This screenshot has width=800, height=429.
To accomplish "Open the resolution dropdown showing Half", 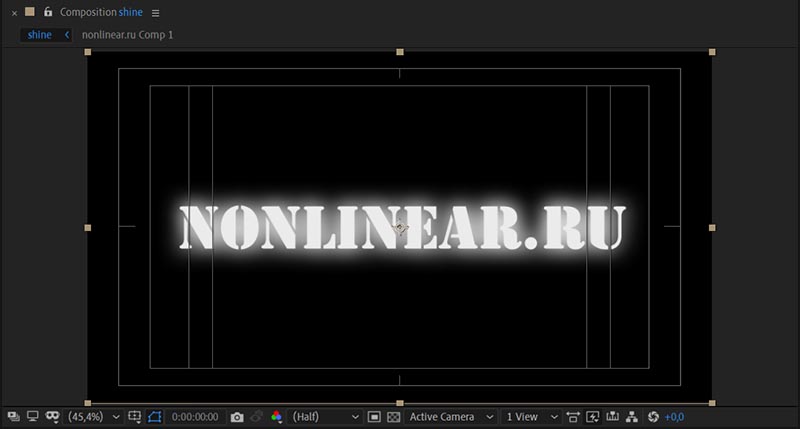I will [x=325, y=417].
